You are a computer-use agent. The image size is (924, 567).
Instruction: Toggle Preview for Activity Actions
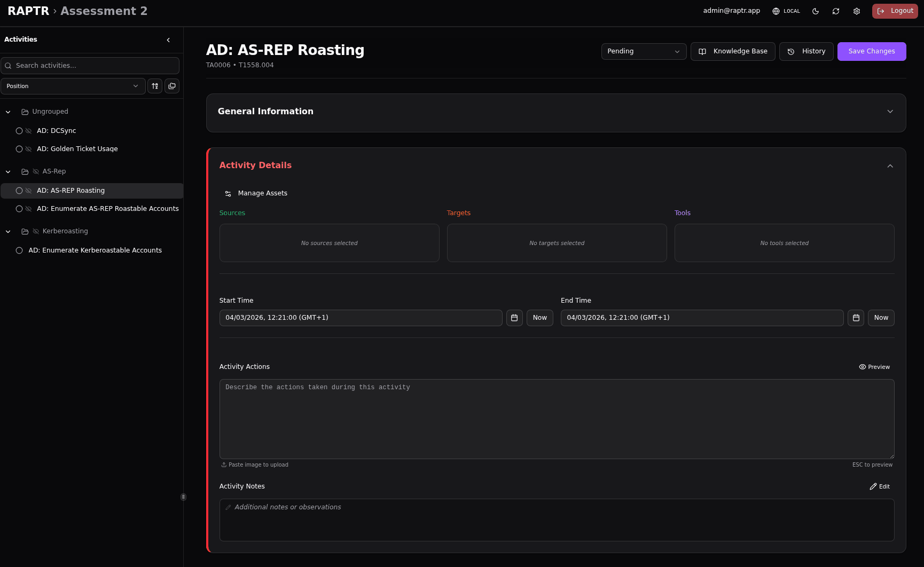[x=874, y=367]
